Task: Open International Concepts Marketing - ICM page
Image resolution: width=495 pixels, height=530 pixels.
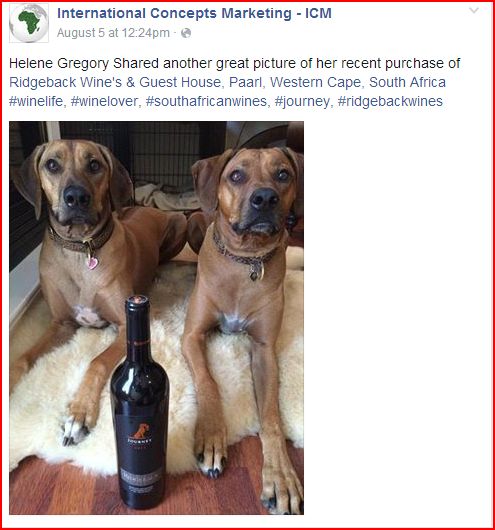Action: tap(194, 14)
